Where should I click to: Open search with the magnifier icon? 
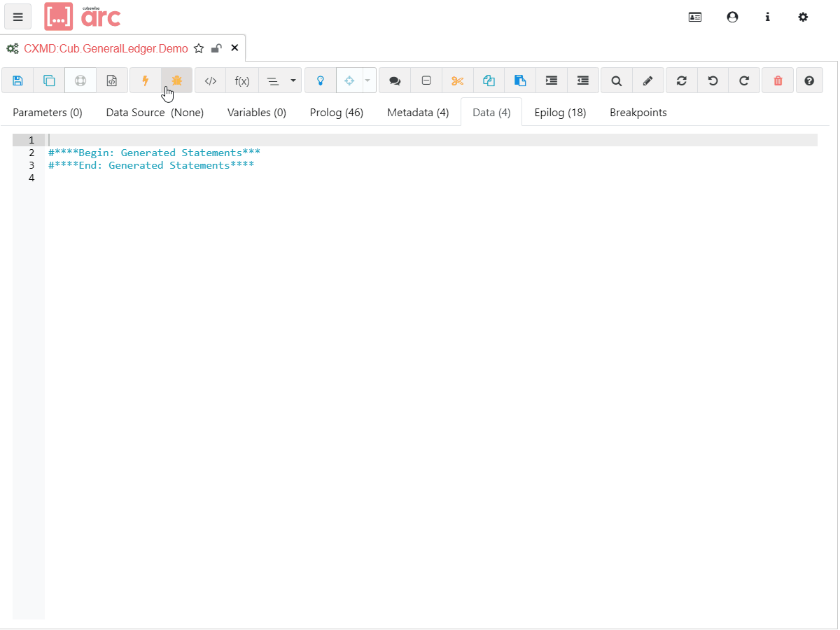[617, 80]
